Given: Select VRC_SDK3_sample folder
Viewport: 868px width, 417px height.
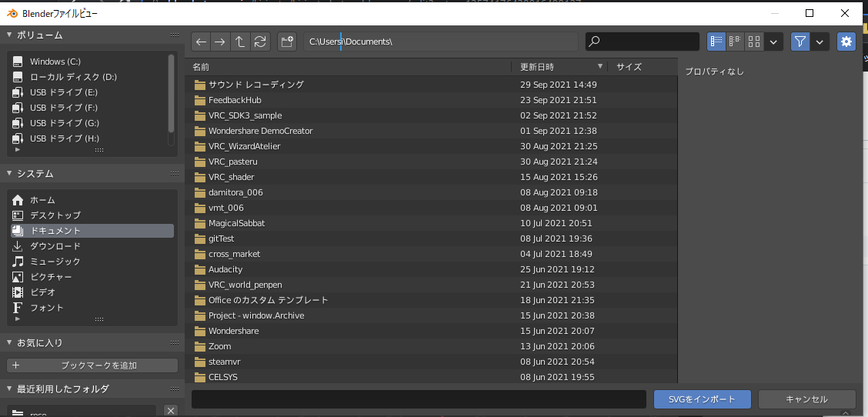Looking at the screenshot, I should click(431, 115).
